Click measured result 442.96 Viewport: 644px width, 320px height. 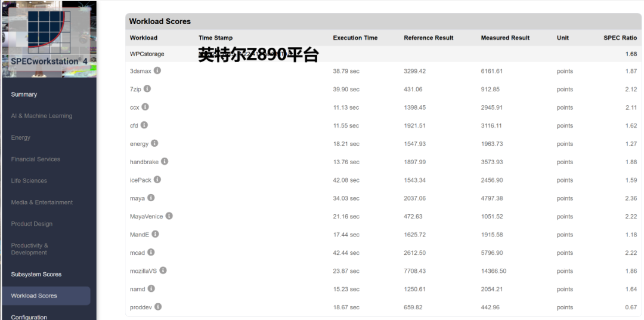point(490,307)
